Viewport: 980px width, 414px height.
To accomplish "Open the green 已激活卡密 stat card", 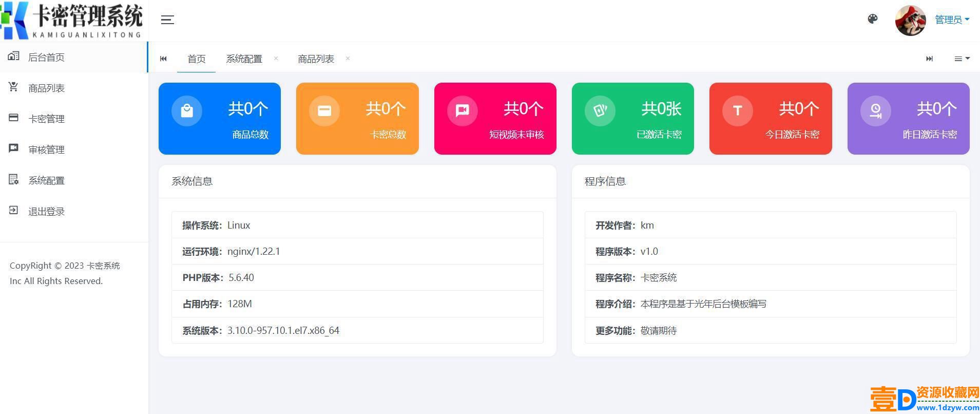I will 633,119.
